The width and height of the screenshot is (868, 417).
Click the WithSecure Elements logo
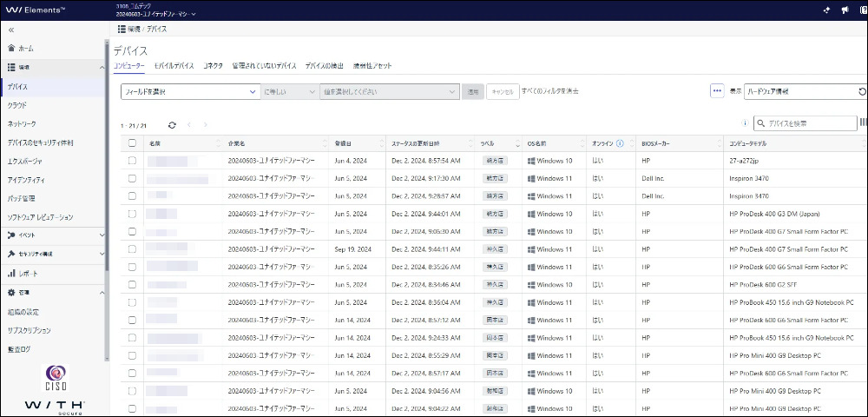tap(36, 10)
